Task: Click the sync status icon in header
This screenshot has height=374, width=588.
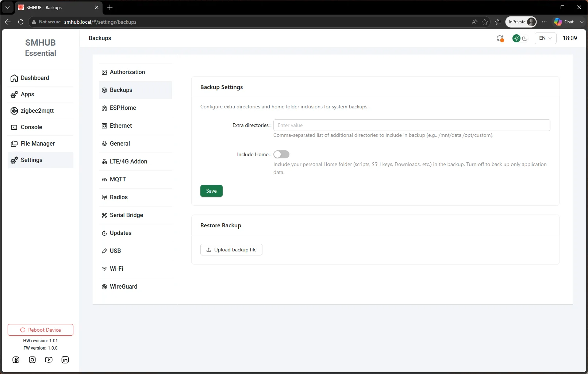Action: click(500, 38)
